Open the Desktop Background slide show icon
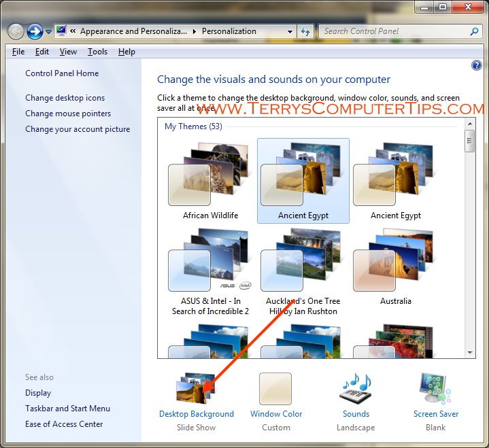489x448 pixels. (x=196, y=390)
